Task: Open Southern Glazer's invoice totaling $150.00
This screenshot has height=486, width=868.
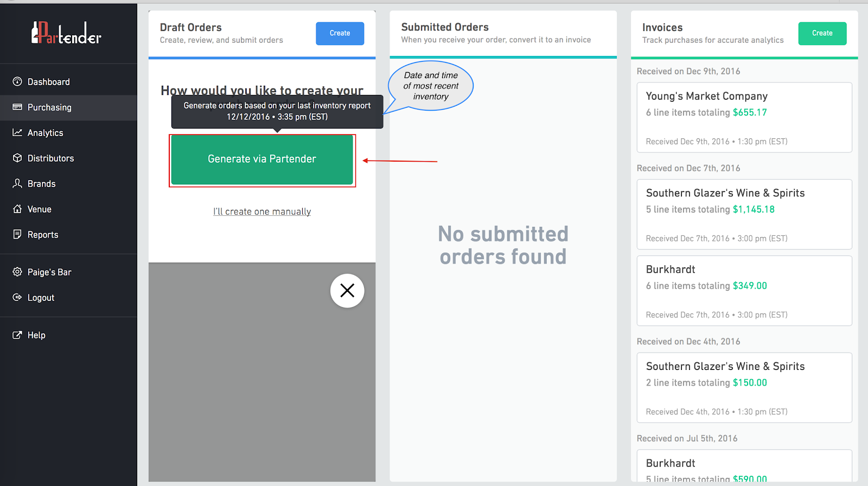Action: pos(744,388)
